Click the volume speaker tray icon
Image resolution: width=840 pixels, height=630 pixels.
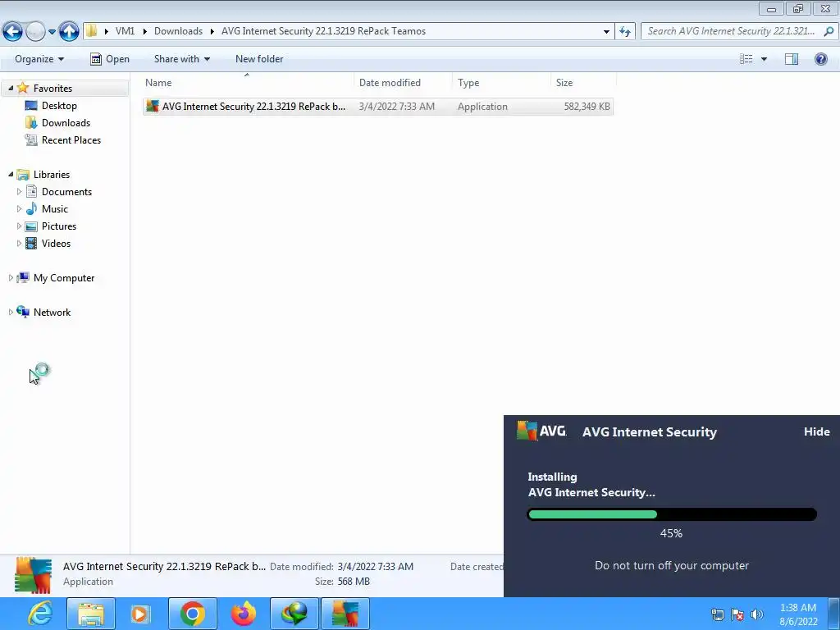[x=757, y=614]
